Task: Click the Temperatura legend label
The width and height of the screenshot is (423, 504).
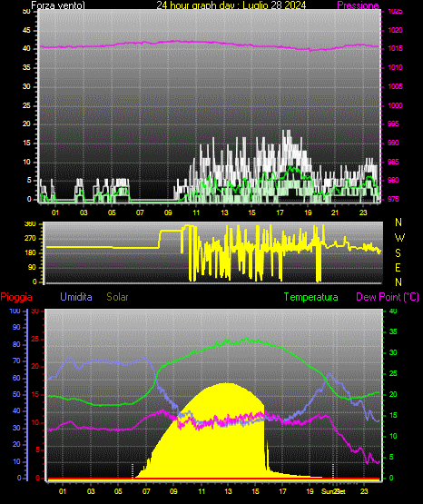Action: [311, 297]
